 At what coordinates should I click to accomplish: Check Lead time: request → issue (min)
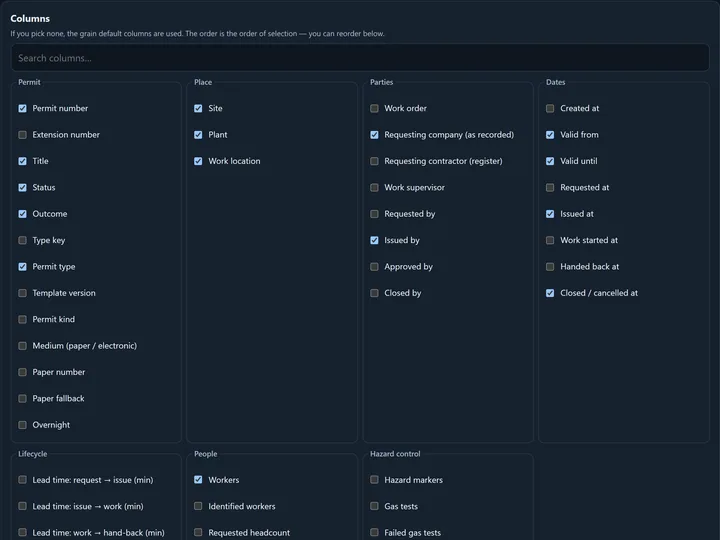point(22,480)
